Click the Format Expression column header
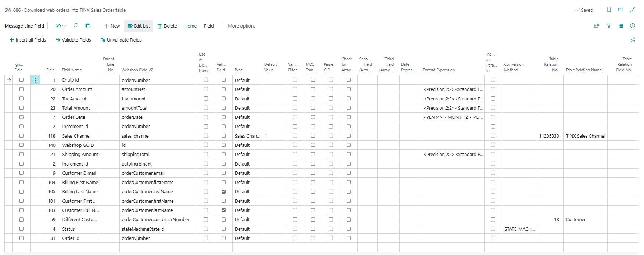 pos(439,70)
